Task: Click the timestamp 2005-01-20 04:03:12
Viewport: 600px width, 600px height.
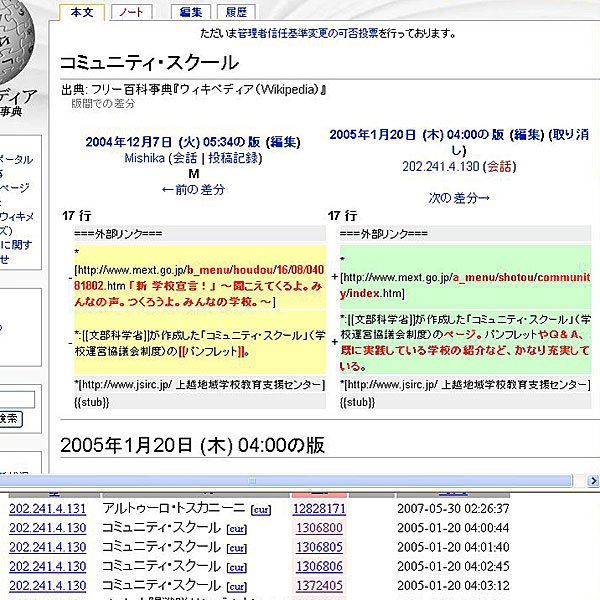Action: (x=453, y=585)
